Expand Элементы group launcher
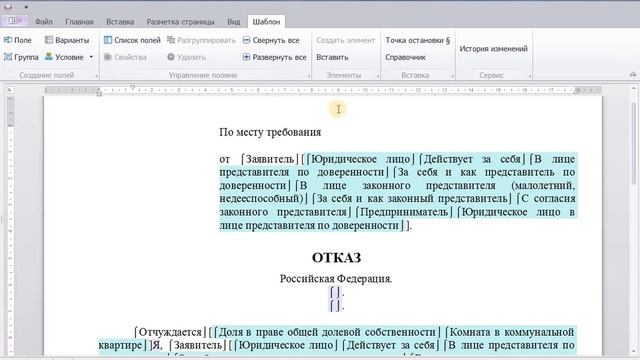 coord(378,76)
